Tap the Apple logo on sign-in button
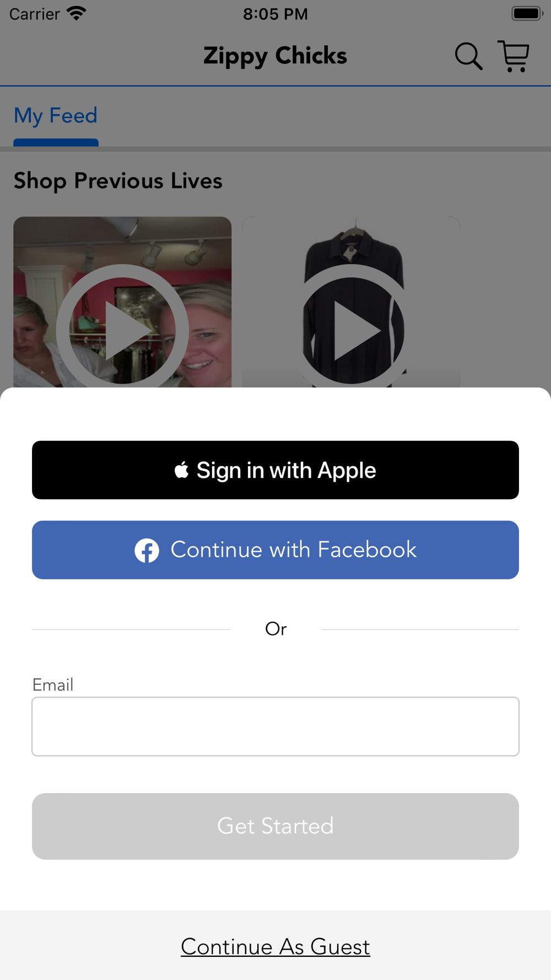 coord(182,470)
